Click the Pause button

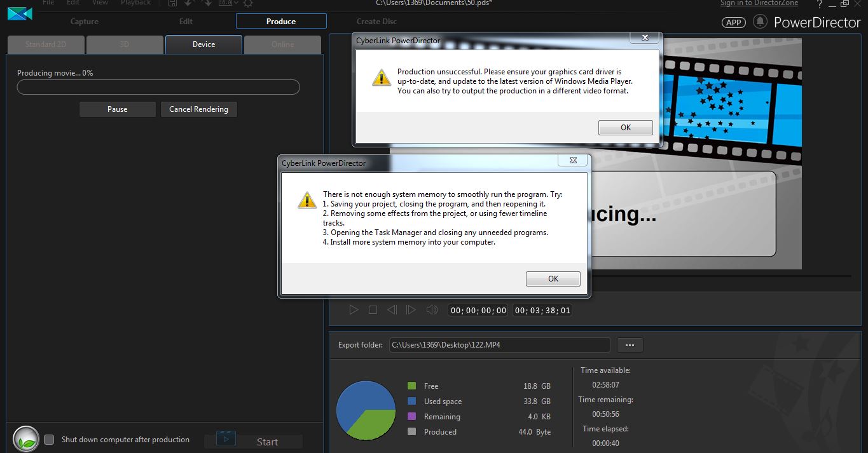pyautogui.click(x=118, y=109)
